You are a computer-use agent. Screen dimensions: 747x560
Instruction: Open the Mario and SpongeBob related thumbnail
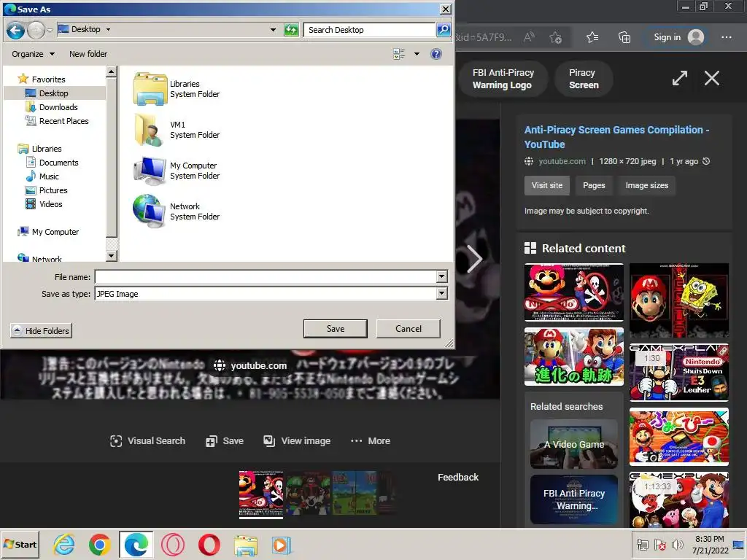tap(679, 300)
